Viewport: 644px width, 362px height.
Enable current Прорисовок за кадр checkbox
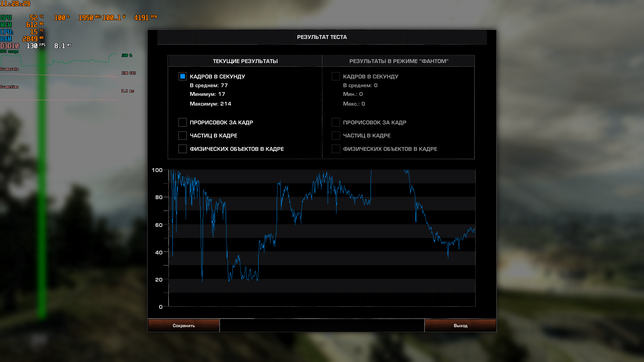pos(182,122)
